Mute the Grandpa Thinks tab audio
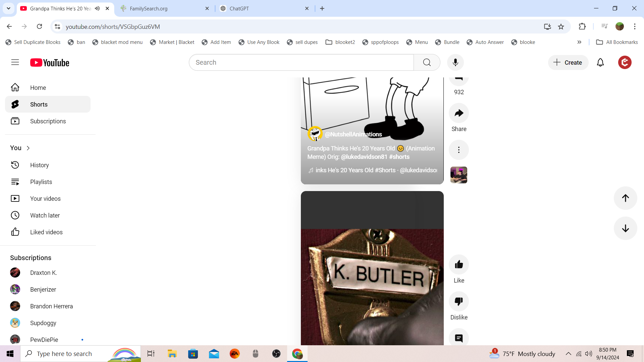Screen dimensions: 644x362 click(x=97, y=9)
